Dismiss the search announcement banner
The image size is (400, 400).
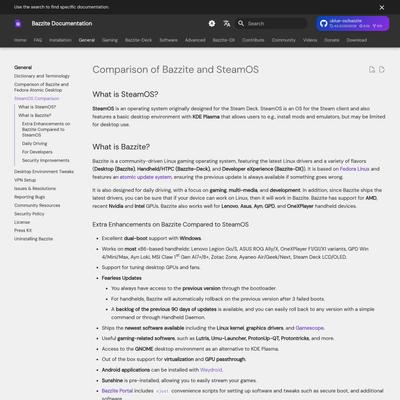(x=382, y=7)
